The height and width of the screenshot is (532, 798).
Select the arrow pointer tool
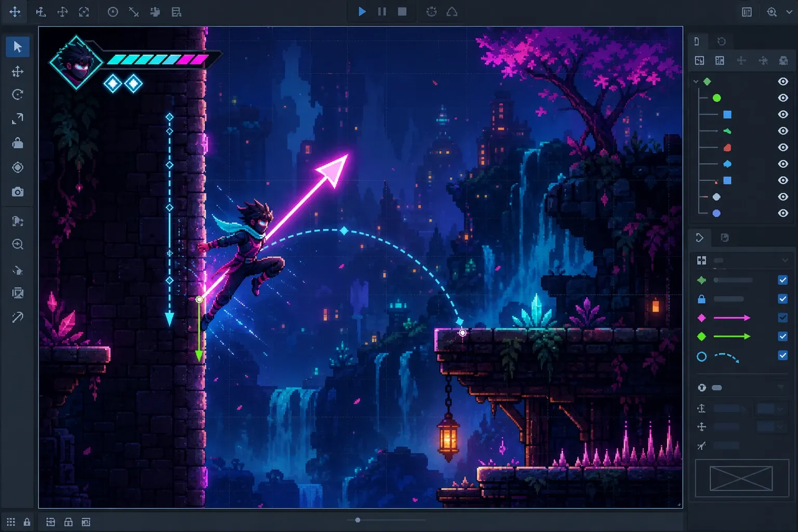pyautogui.click(x=17, y=47)
